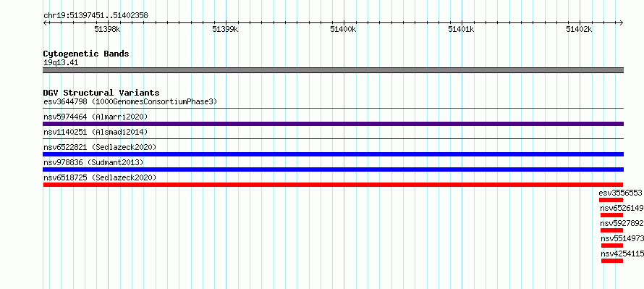Viewport: 644px width, 289px height.
Task: Click the 51401k ruler tick label
Action: [461, 29]
